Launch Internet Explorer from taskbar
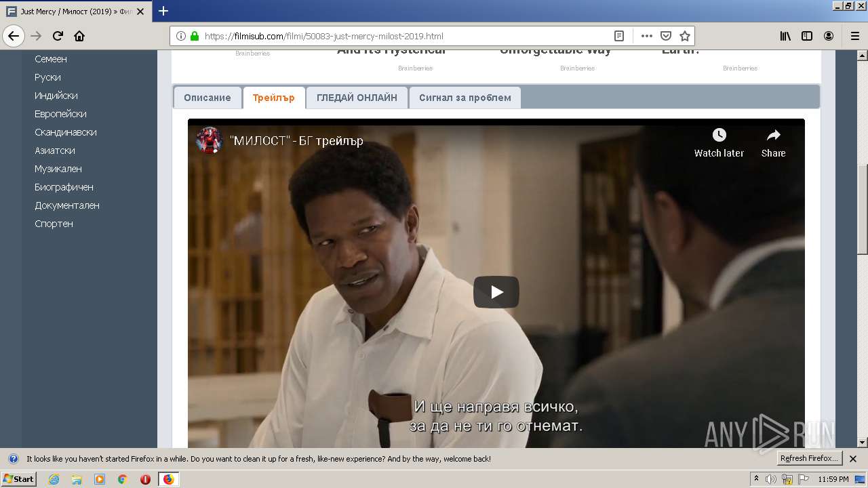Viewport: 868px width, 488px height. pos(54,479)
